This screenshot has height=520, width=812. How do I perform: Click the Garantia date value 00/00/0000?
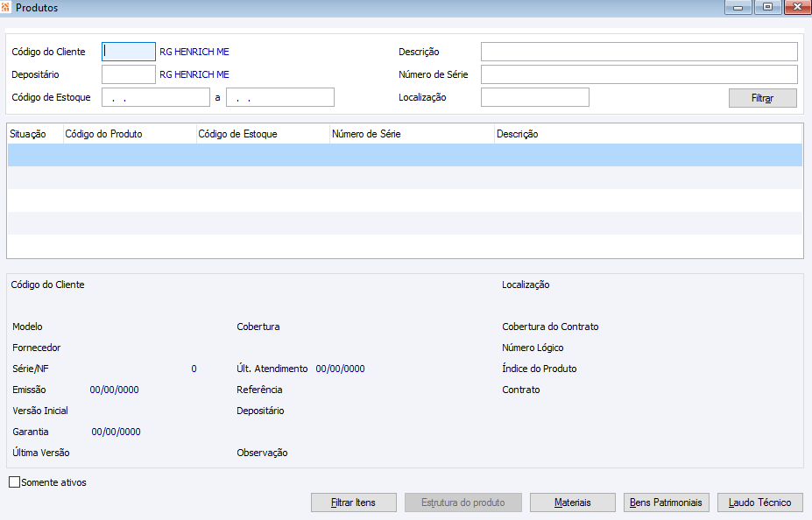(x=116, y=432)
